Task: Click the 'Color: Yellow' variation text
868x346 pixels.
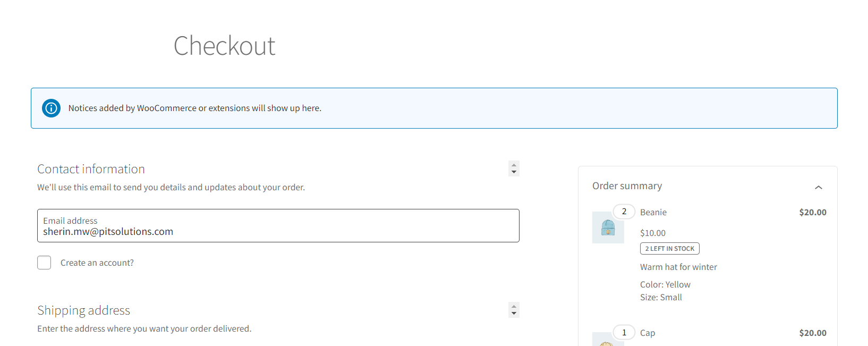Action: coord(665,285)
